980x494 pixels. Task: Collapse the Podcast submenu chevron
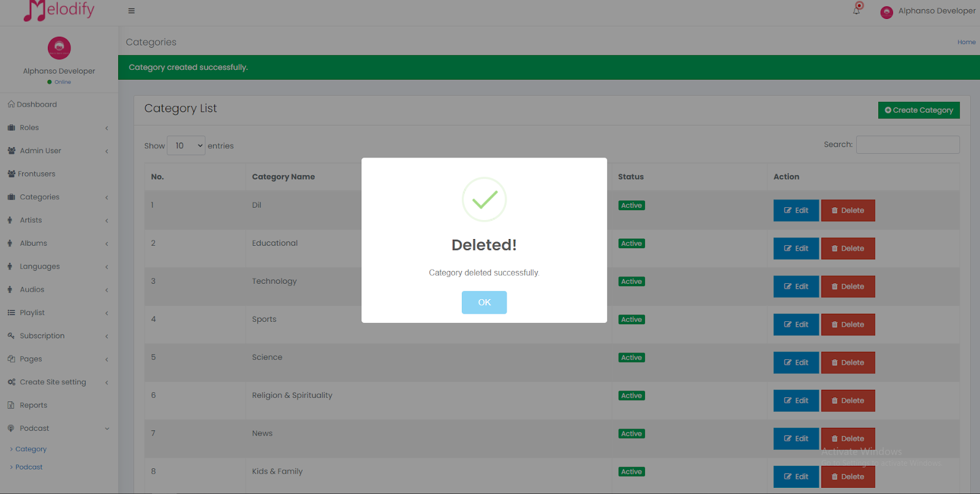coord(107,428)
